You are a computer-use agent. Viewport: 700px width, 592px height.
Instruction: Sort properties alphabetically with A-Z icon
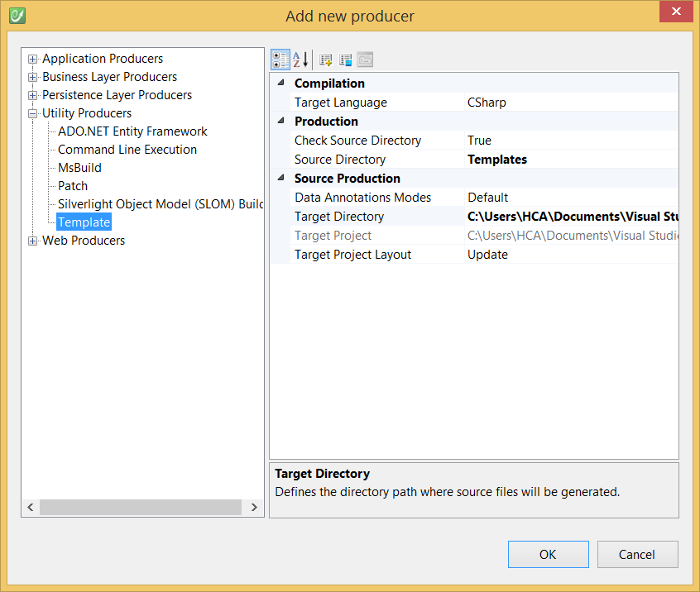301,60
